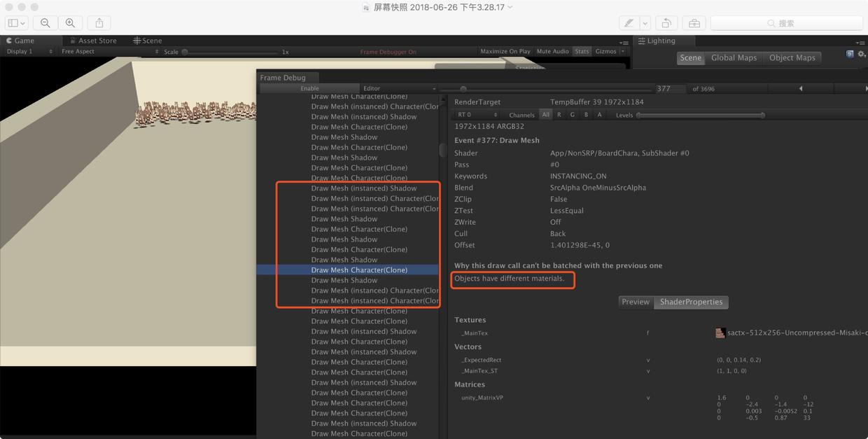The height and width of the screenshot is (439, 868).
Task: Select the Scene button in Lighting panel
Action: 690,58
